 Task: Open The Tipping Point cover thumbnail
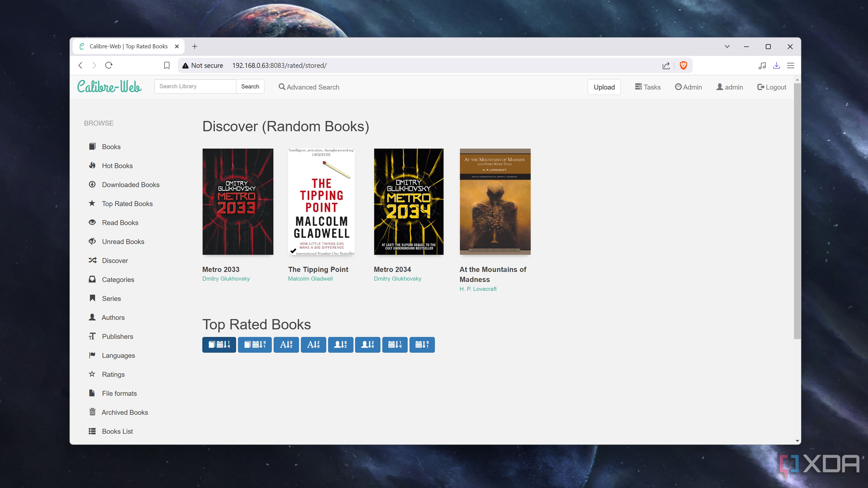[321, 202]
